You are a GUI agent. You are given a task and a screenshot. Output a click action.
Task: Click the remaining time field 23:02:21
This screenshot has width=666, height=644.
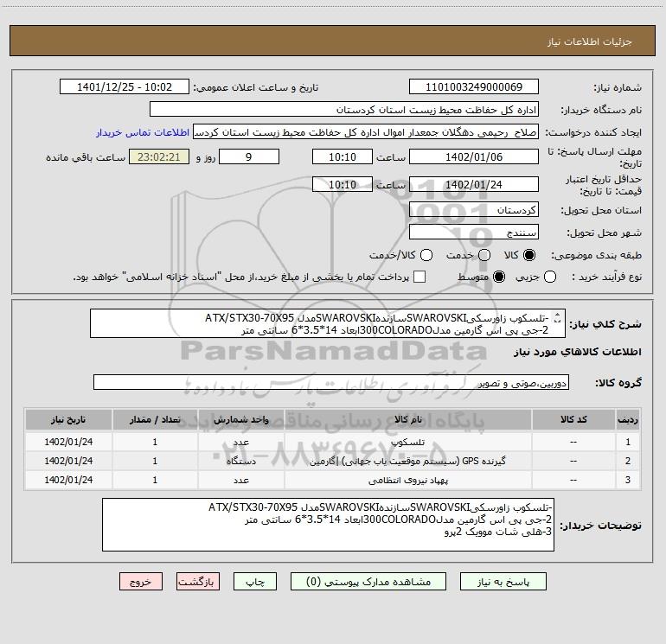click(x=159, y=156)
